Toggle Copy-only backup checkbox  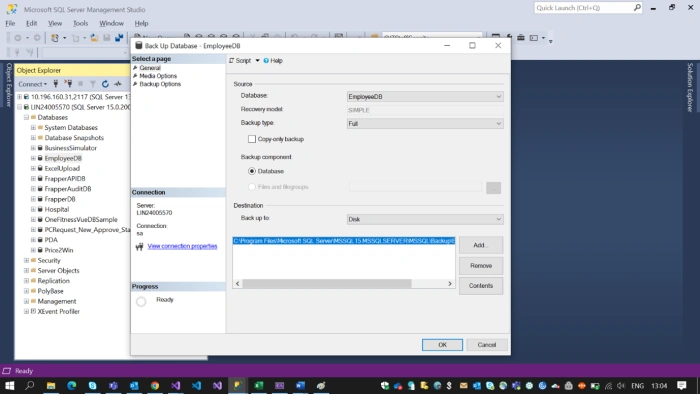click(252, 139)
